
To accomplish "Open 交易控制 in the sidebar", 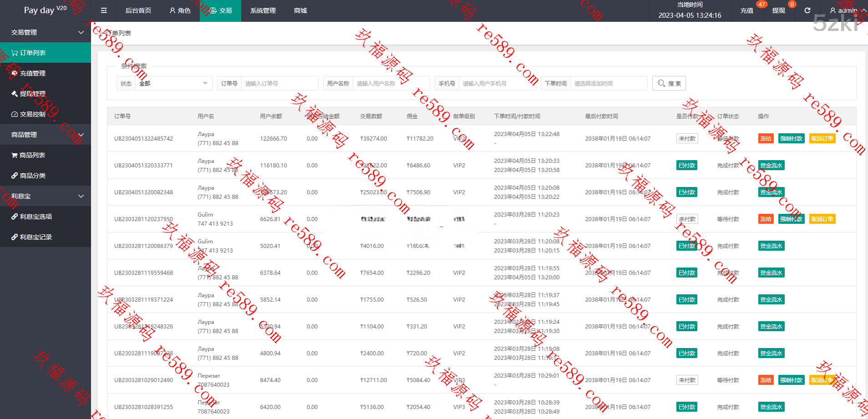I will pos(32,114).
